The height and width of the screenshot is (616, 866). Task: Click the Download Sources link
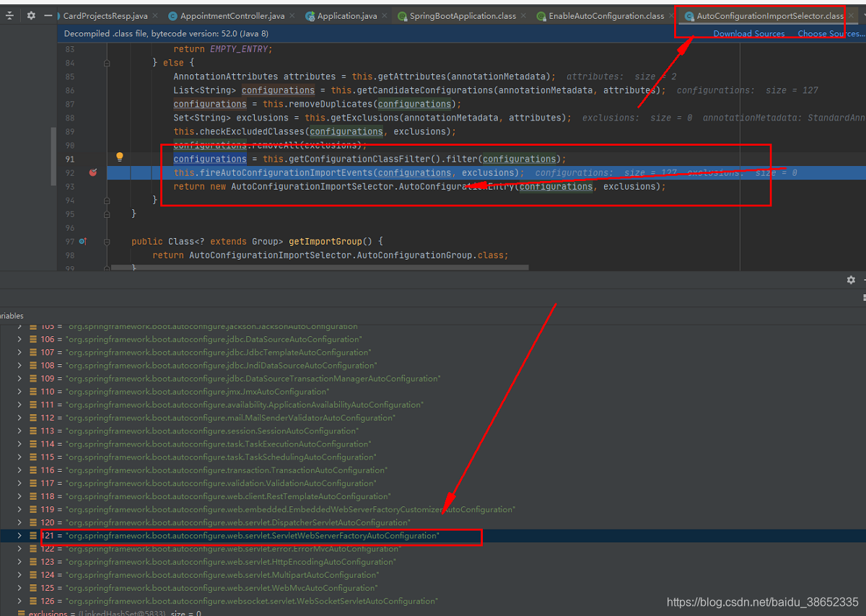748,33
